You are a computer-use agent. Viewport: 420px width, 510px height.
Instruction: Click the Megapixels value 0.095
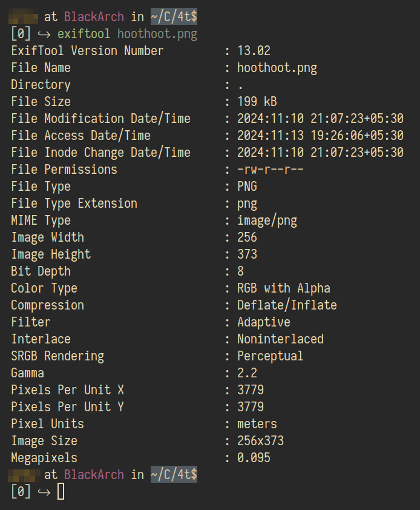pyautogui.click(x=254, y=458)
